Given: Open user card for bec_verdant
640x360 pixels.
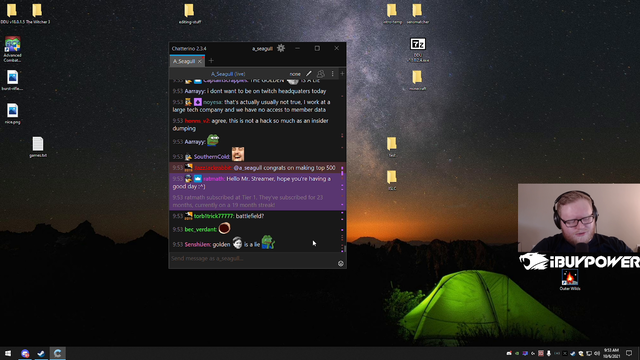Looking at the screenshot, I should coord(200,229).
